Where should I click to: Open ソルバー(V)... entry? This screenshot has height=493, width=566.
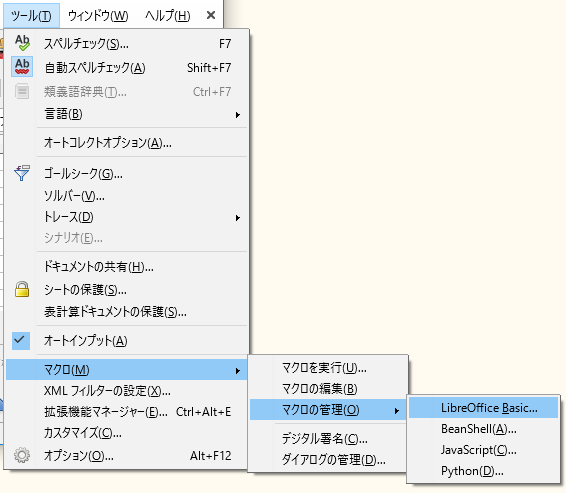[x=126, y=196]
